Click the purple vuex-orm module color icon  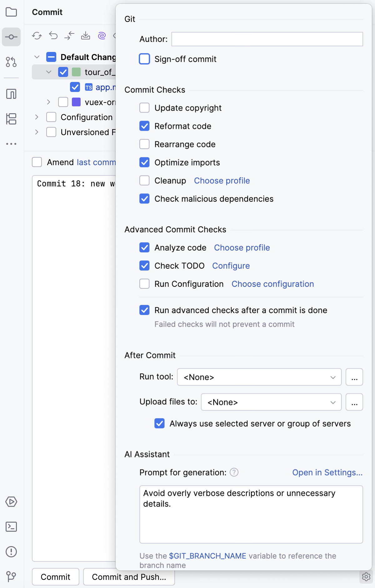tap(76, 102)
